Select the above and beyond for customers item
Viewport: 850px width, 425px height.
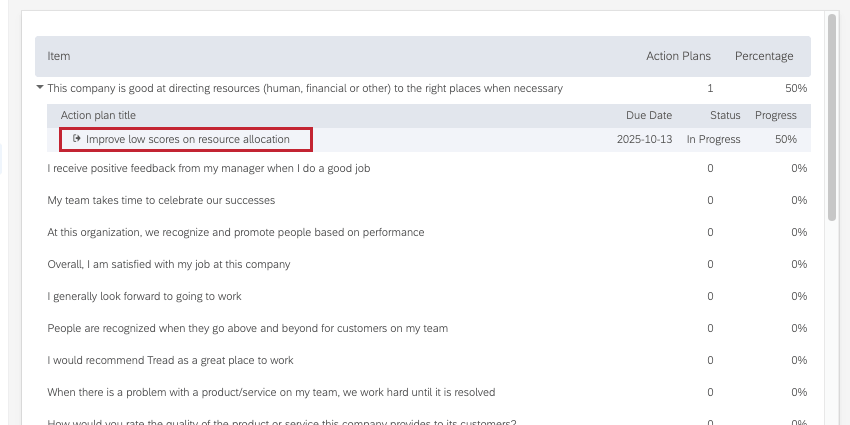point(248,328)
